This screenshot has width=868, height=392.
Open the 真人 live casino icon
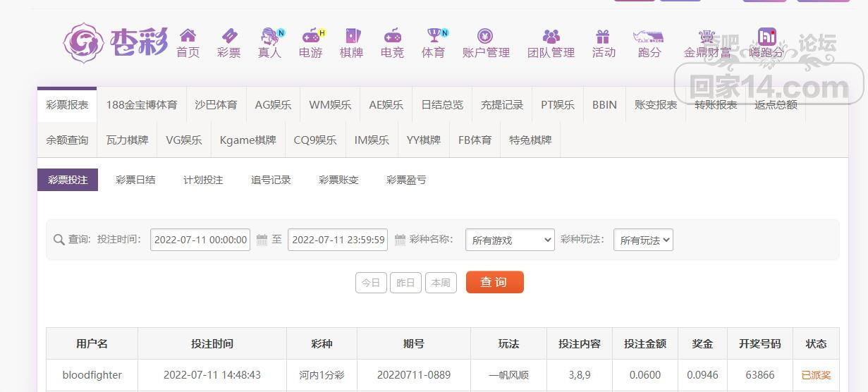coord(270,35)
